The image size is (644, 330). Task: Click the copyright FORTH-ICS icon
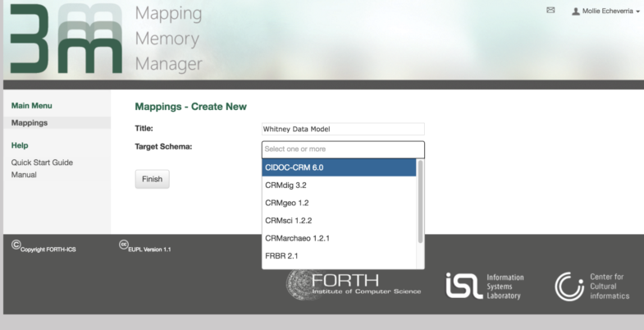pos(16,245)
